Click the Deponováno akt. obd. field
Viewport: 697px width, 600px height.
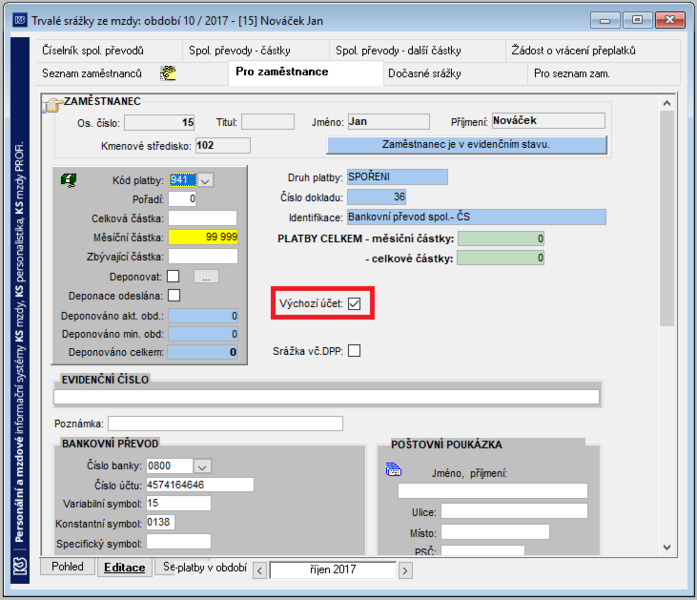pyautogui.click(x=203, y=316)
